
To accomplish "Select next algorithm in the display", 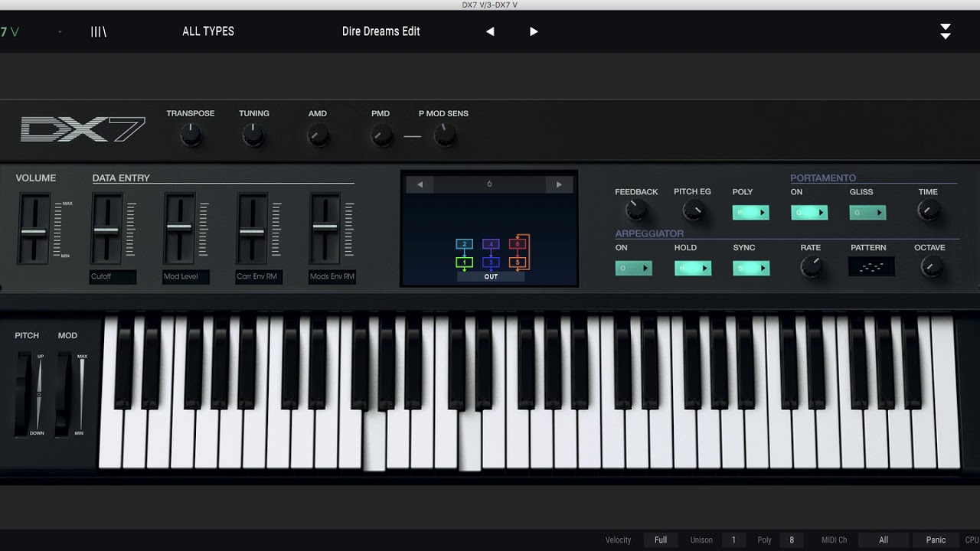I will 559,184.
